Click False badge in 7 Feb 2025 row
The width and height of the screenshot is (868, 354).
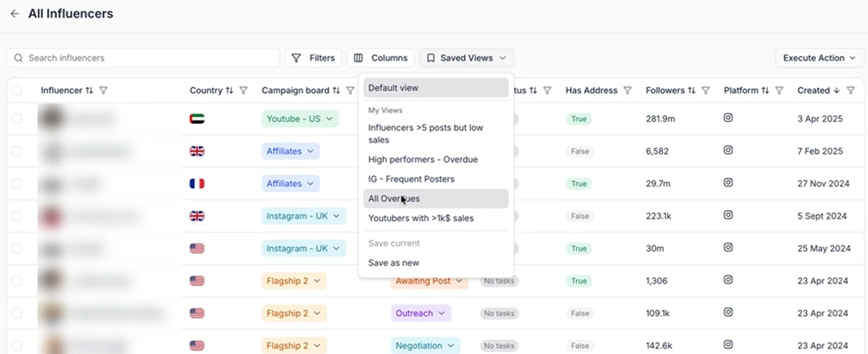580,151
